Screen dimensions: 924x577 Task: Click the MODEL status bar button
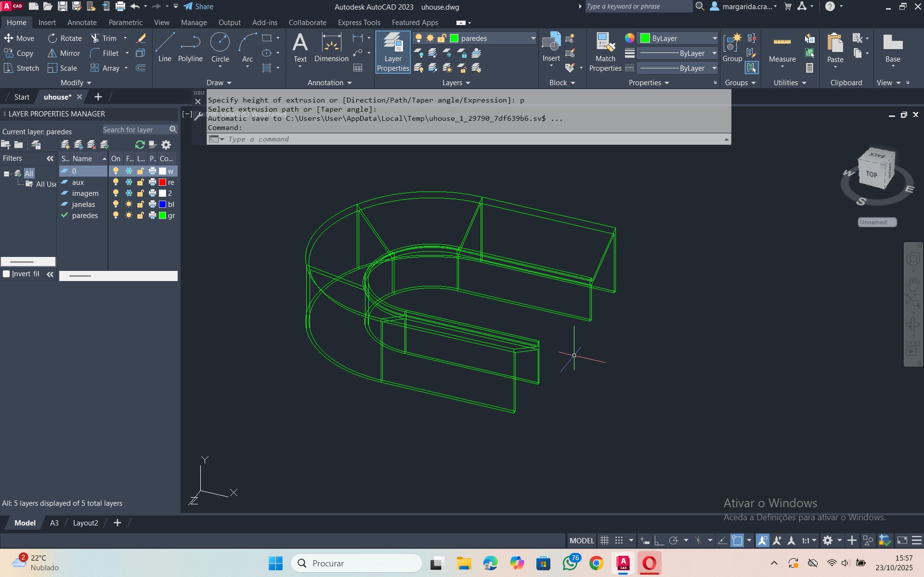point(582,540)
